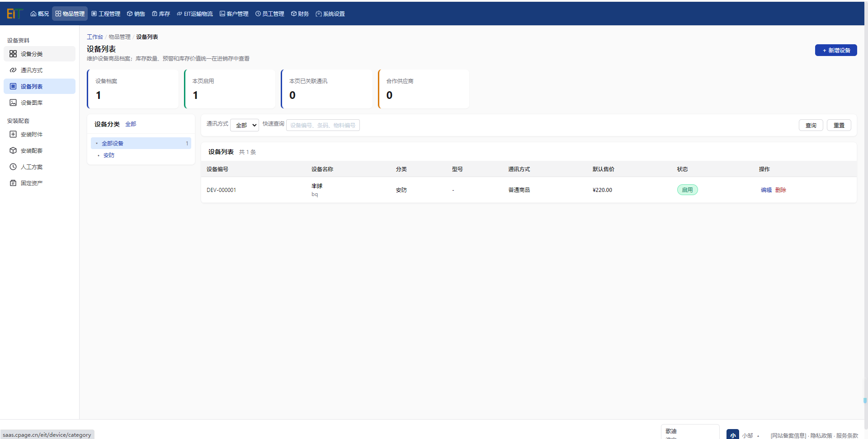Go to 设备图库 sidebar page

pos(39,103)
